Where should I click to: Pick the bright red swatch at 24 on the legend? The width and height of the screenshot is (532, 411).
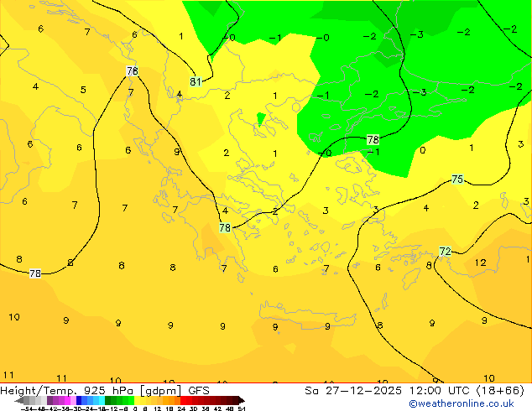[x=183, y=400]
